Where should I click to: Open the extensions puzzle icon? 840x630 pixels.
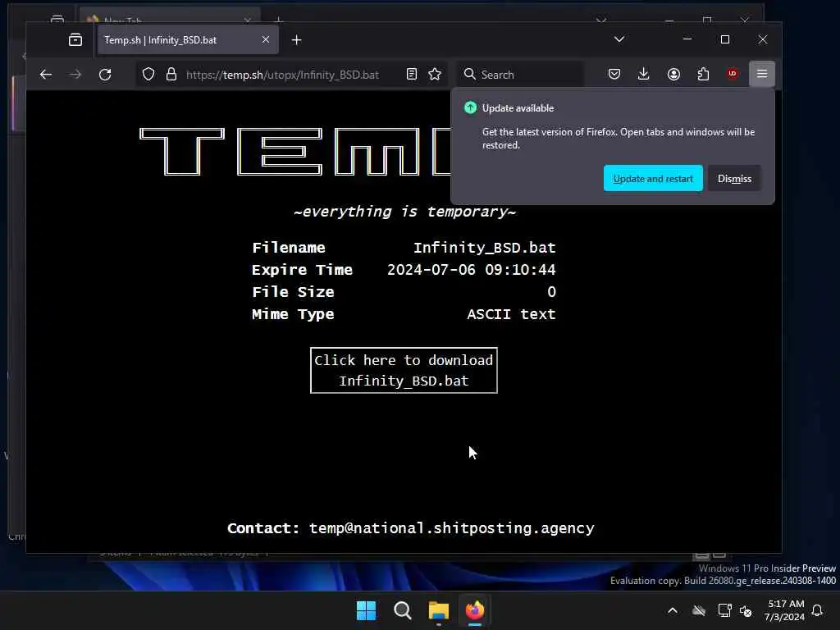(703, 74)
